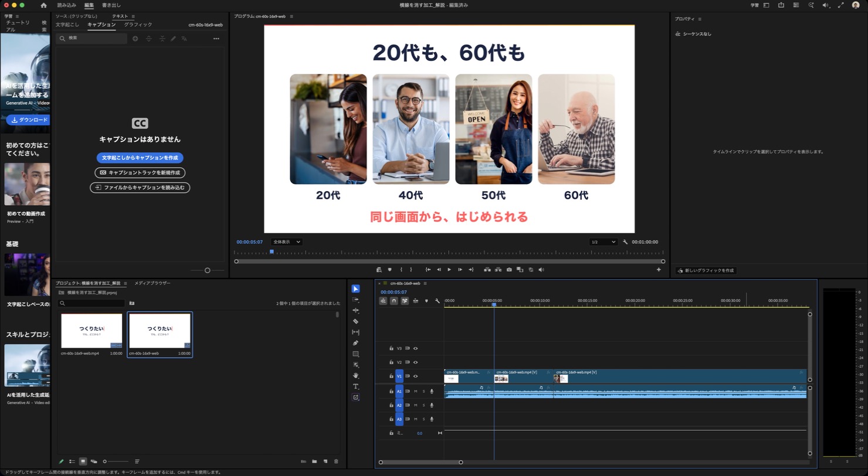Viewport: 868px width, 476px height.
Task: Mute the A1 audio track
Action: point(415,391)
